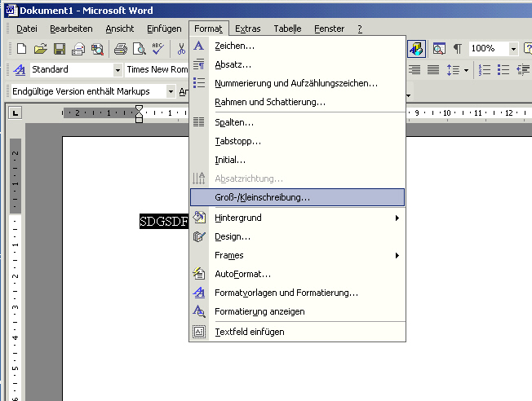532x401 pixels.
Task: Print the document with the printer icon
Action: [x=121, y=49]
